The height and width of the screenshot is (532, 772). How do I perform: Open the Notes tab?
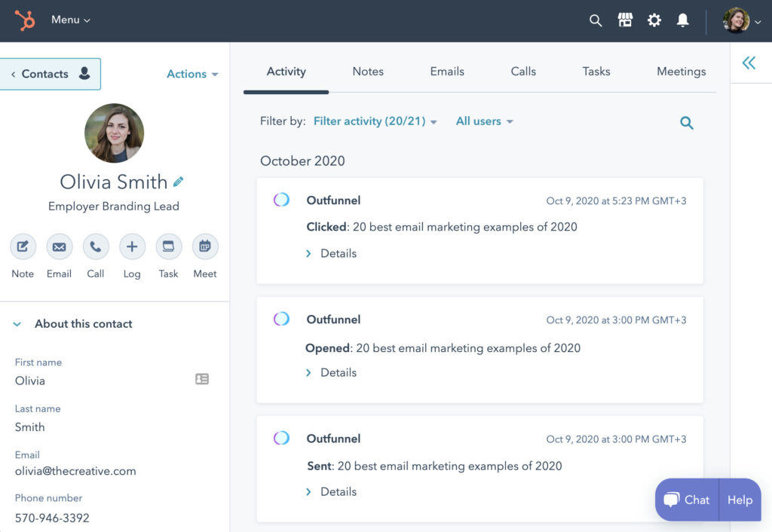(368, 71)
